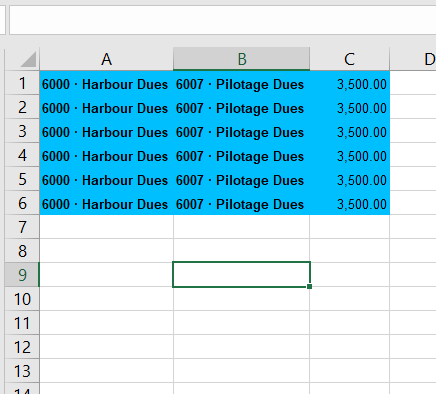
Task: Select empty cell B8
Action: tap(241, 251)
